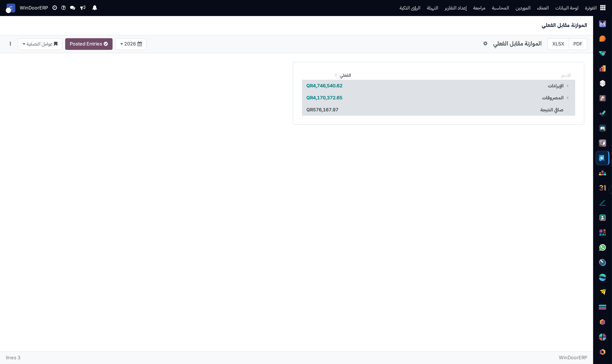Expand the المصروفات row
The image size is (612, 364).
(x=567, y=98)
